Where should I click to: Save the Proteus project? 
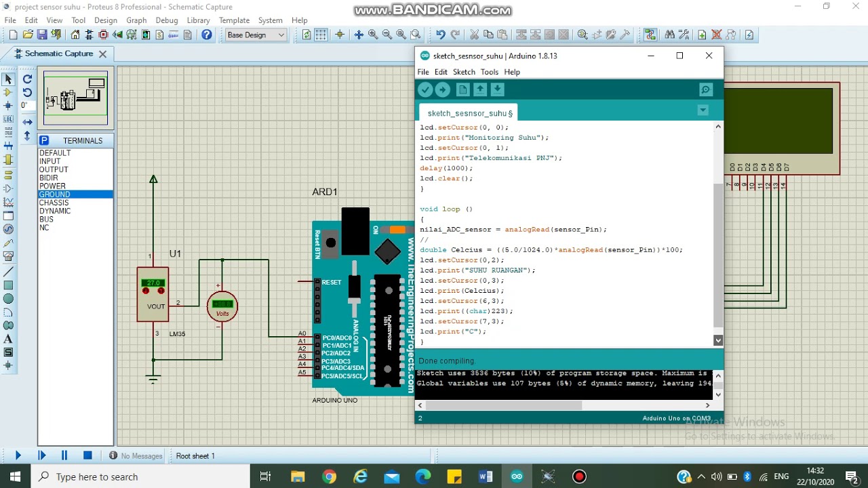click(x=42, y=35)
